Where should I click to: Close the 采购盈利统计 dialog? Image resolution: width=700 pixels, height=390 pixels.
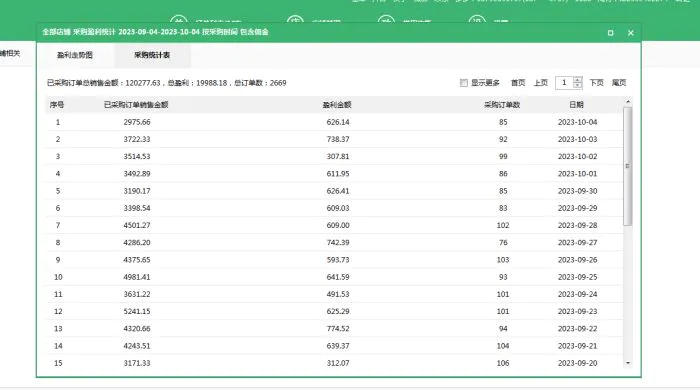631,33
